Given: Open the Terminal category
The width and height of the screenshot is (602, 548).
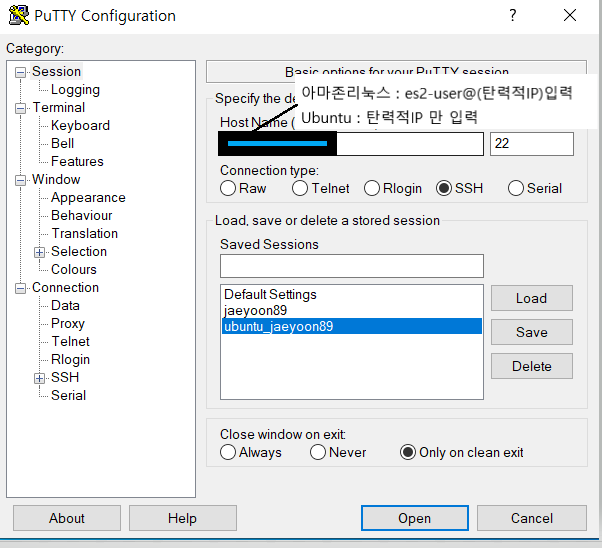Looking at the screenshot, I should tap(59, 108).
